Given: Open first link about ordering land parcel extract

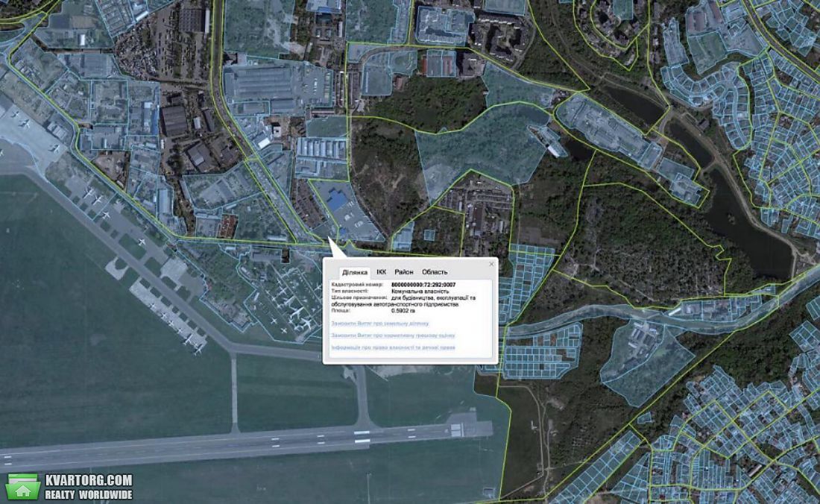Looking at the screenshot, I should pos(379,324).
